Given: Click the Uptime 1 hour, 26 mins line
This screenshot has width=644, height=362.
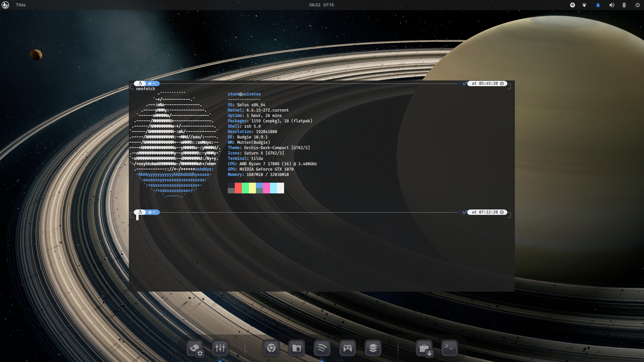Looking at the screenshot, I should point(255,116).
